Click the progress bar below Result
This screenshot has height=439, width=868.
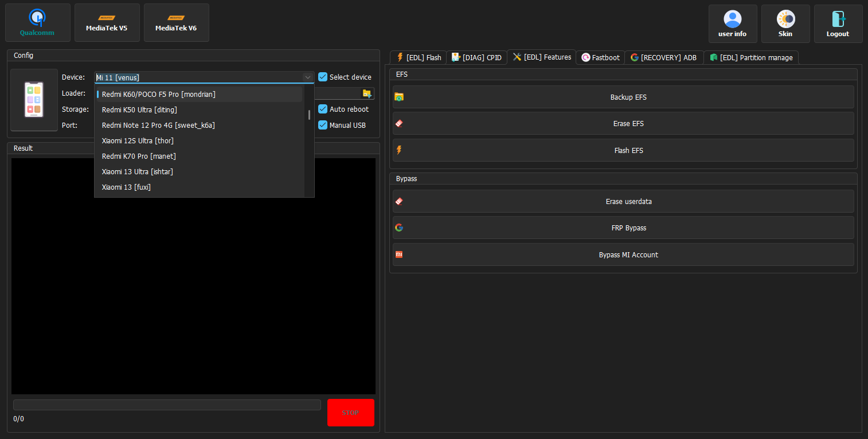(167, 405)
